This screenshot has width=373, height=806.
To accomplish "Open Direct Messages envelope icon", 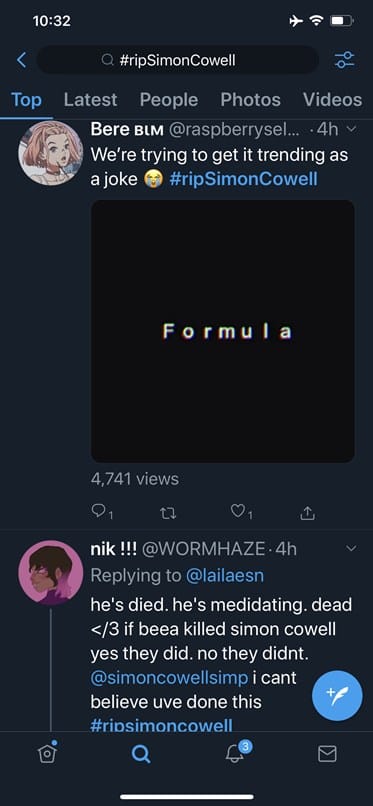I will tap(327, 754).
